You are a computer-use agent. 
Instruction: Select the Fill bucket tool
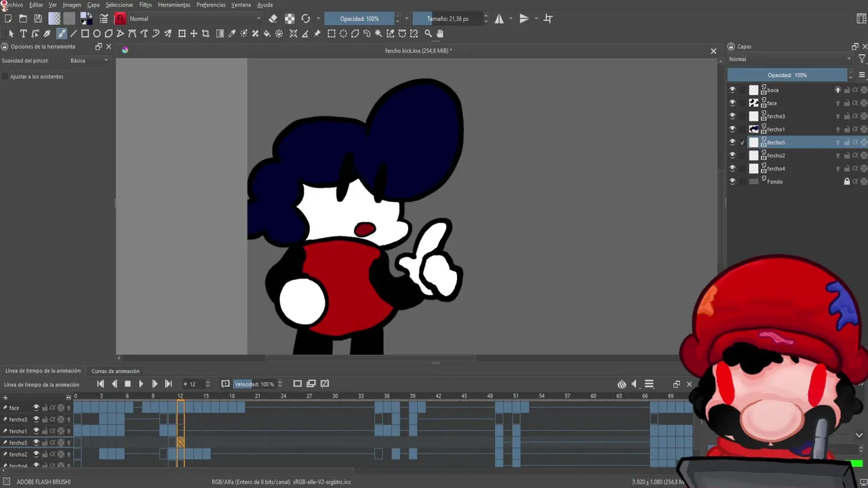[x=267, y=33]
